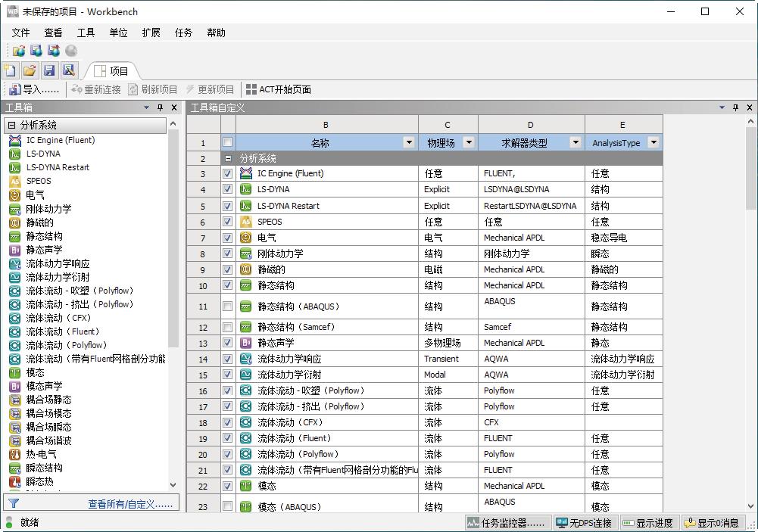Screen dimensions: 758x532
Task: Open the 物理场 column filter dropdown
Action: pos(469,142)
